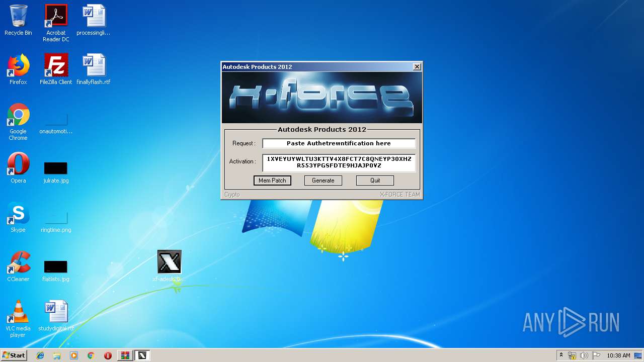
Task: Select onautomoti... desktop file
Action: pyautogui.click(x=56, y=122)
